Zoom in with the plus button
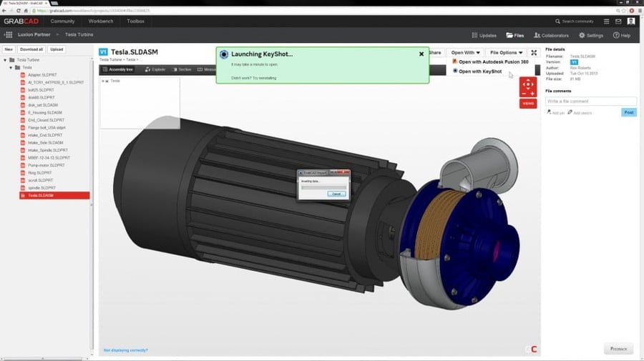Image resolution: width=644 pixels, height=361 pixels. 532,94
